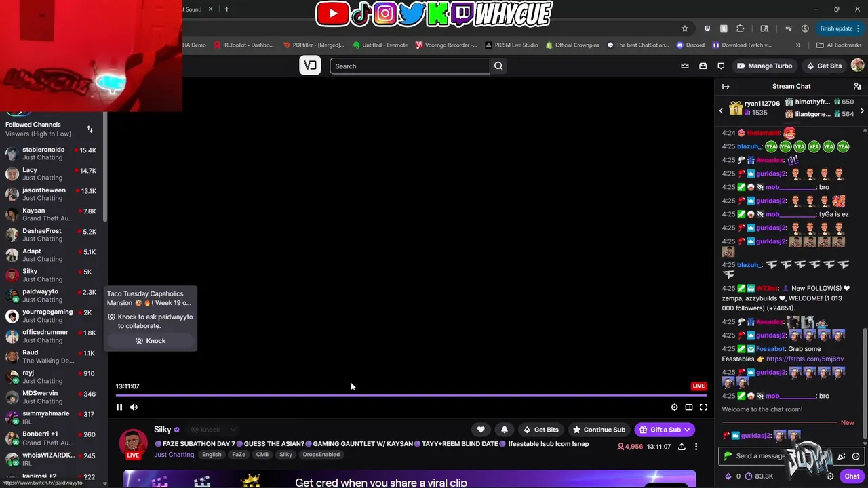Screen dimensions: 868x488
Task: Open DeshaeFrost's followed channel
Action: 52,235
